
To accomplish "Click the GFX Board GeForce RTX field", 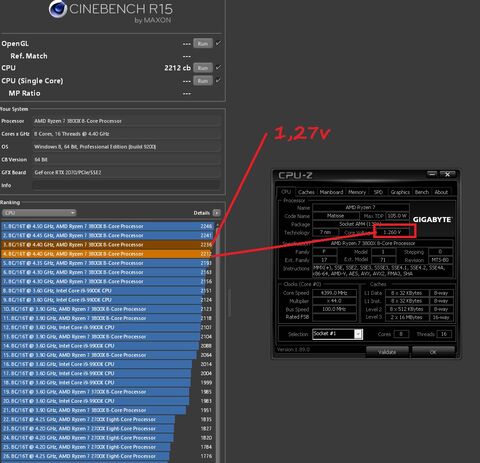I will pos(126,172).
